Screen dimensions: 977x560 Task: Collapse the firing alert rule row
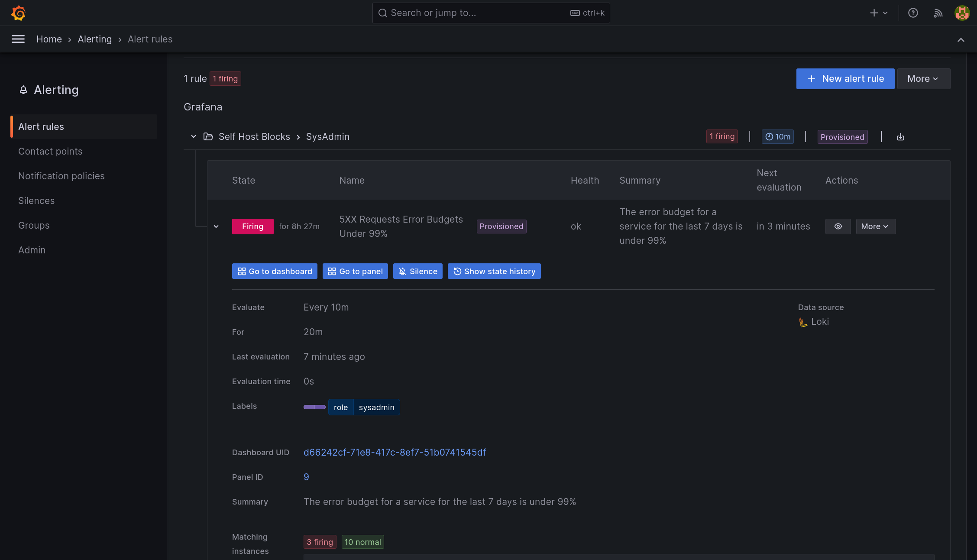pos(217,226)
